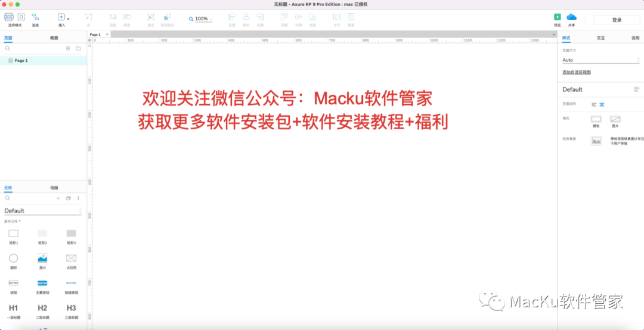Screen dimensions: 644x330
Task: Click the add library plus icon
Action: click(58, 198)
